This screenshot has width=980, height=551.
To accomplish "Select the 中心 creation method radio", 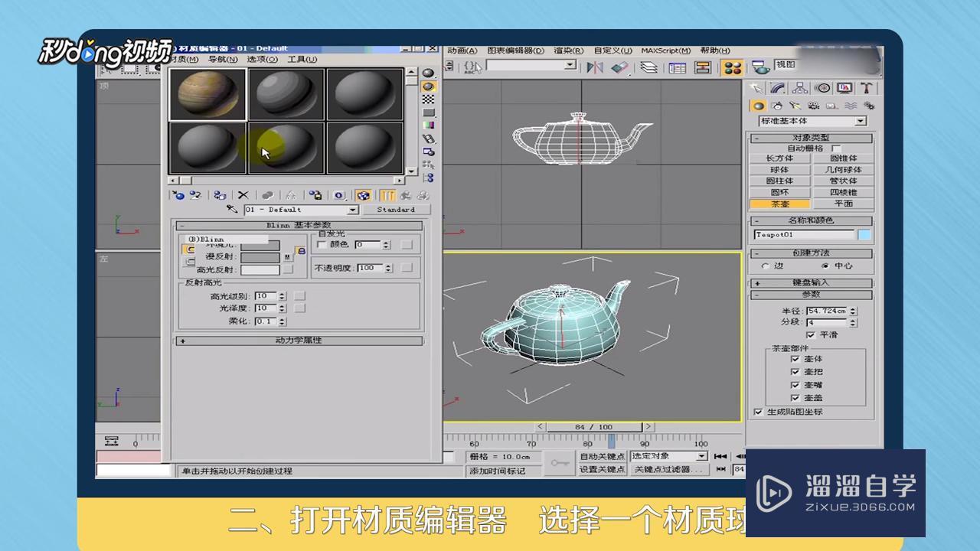I will tap(825, 266).
